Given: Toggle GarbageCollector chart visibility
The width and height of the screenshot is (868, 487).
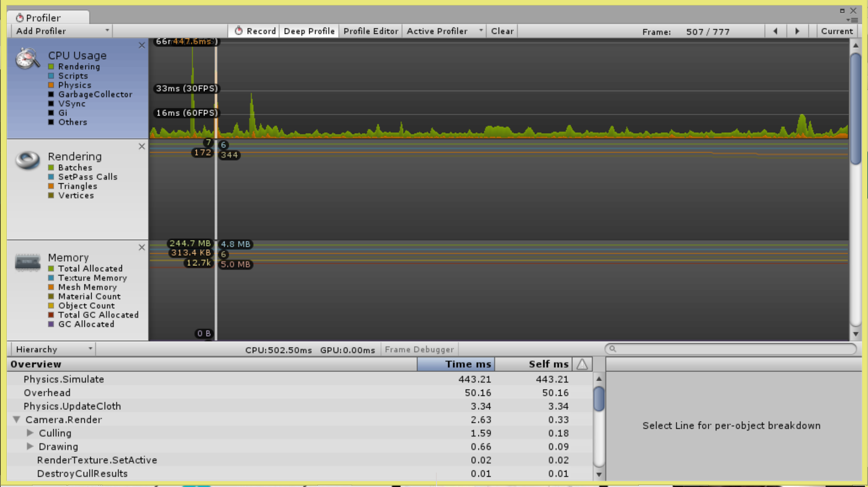Looking at the screenshot, I should click(51, 94).
